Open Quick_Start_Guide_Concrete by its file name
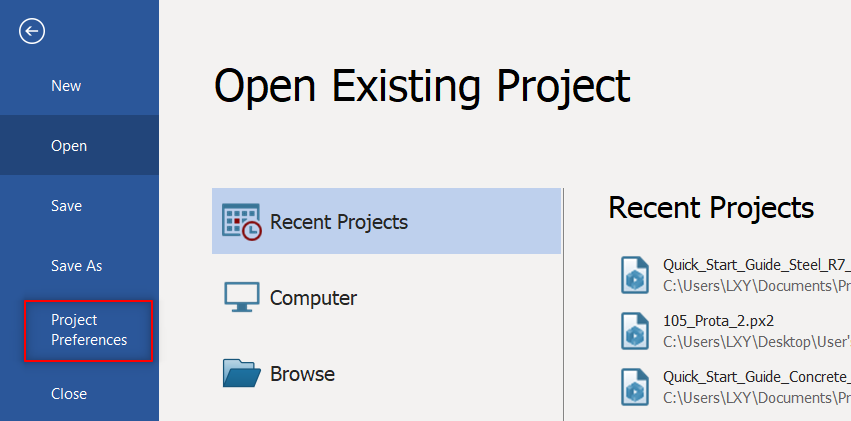Image resolution: width=851 pixels, height=421 pixels. tap(755, 377)
